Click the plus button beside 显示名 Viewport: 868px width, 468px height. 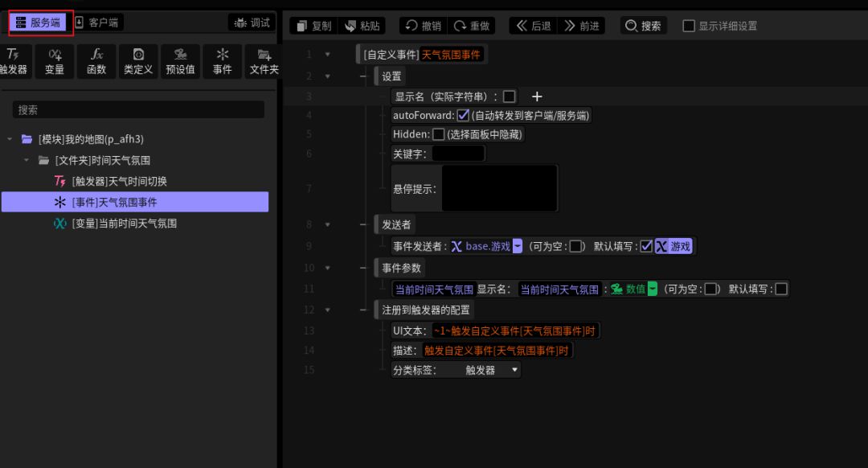(x=537, y=96)
